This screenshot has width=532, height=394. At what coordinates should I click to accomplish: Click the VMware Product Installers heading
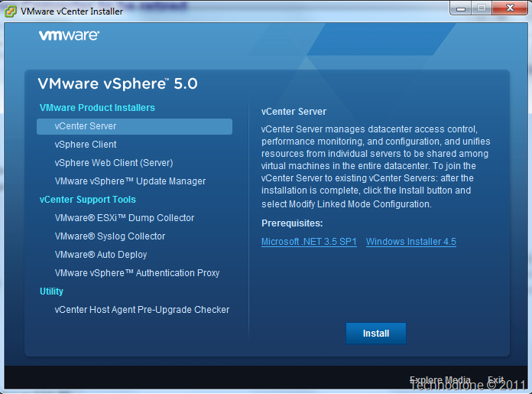[x=97, y=108]
